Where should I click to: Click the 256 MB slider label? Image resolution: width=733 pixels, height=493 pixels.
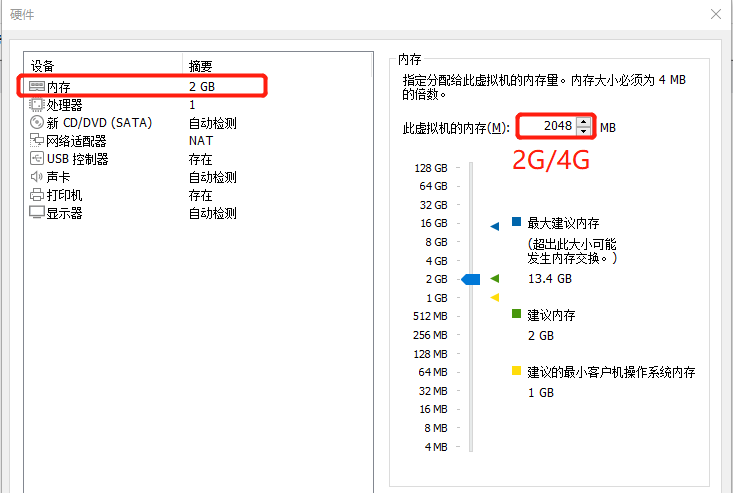430,335
